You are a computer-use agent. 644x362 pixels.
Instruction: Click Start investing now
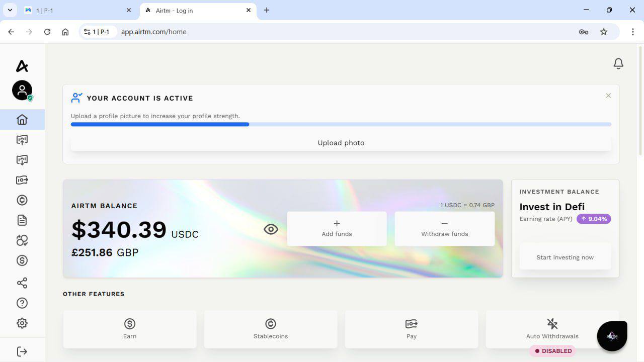coord(565,257)
